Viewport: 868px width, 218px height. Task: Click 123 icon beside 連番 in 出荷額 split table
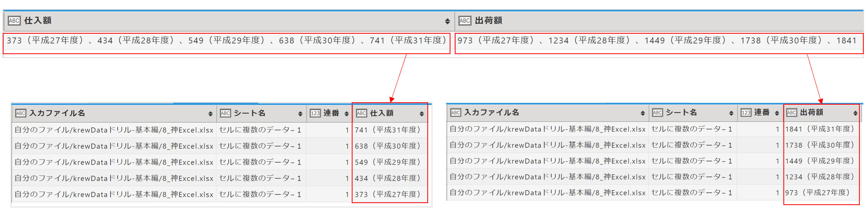point(746,113)
